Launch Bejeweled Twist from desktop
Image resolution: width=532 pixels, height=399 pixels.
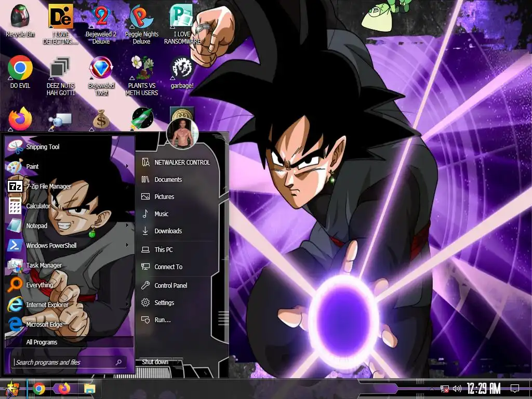click(x=101, y=76)
